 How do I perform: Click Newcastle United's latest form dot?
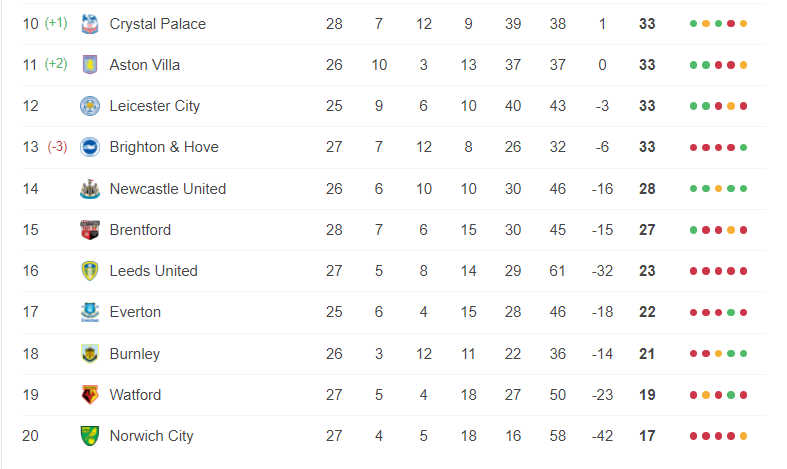click(x=743, y=189)
